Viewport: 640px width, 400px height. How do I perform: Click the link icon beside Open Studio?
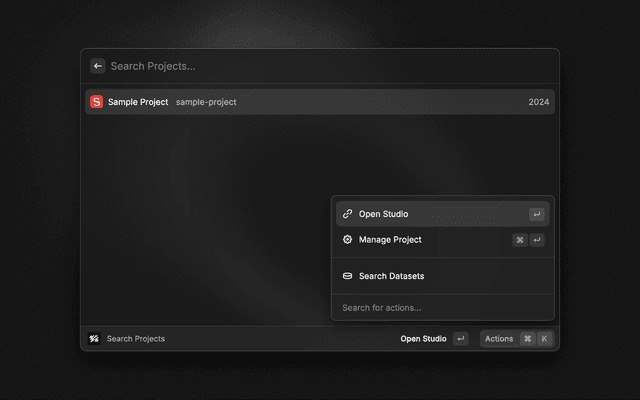pyautogui.click(x=347, y=214)
